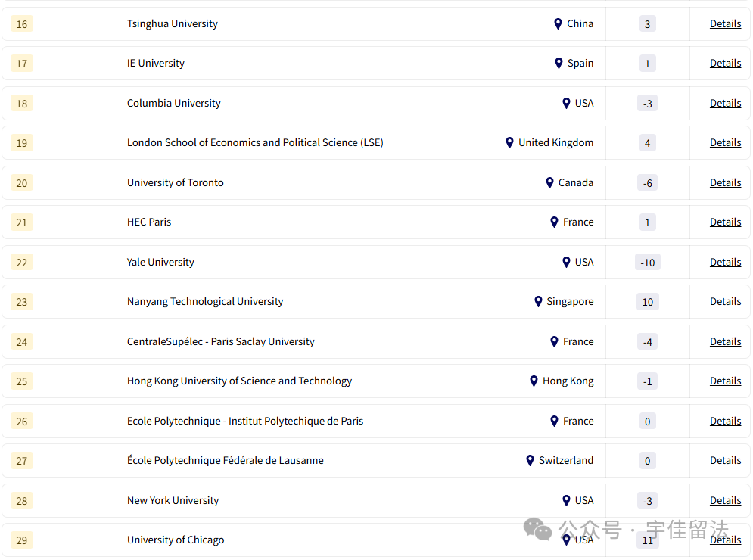Viewport: 753px width, 560px height.
Task: Select the Tsinghua University name
Action: point(173,24)
